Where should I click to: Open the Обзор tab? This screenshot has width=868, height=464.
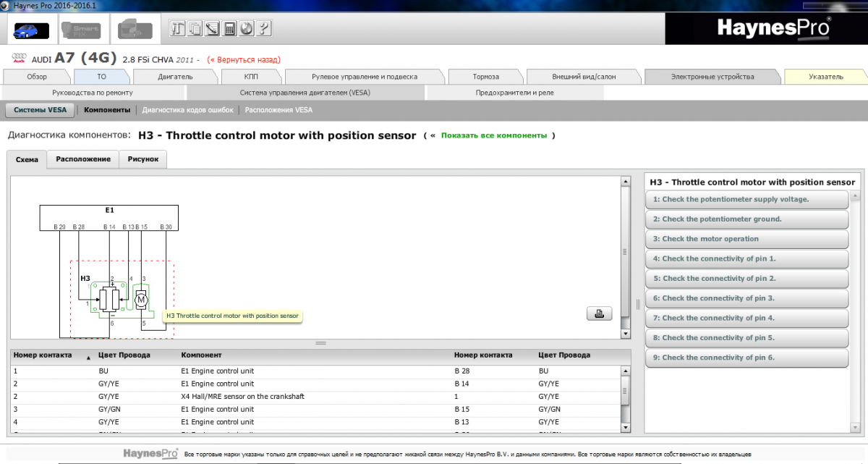(x=37, y=77)
